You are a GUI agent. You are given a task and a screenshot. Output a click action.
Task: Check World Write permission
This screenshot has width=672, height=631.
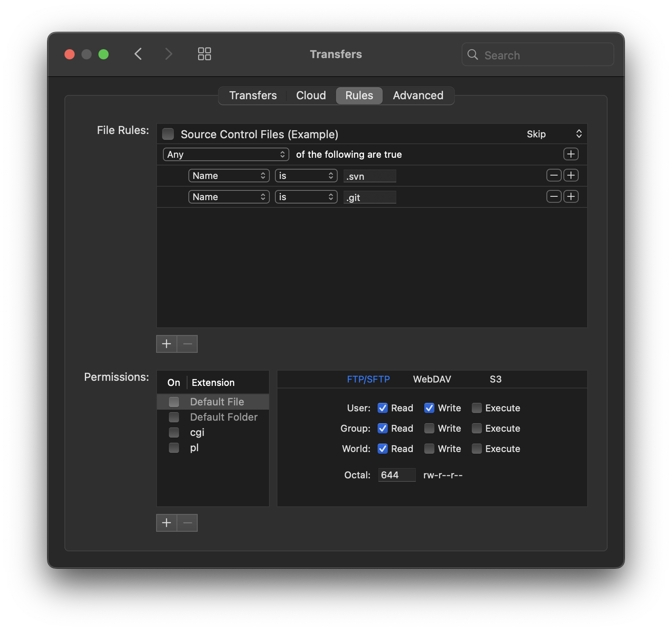(x=429, y=449)
